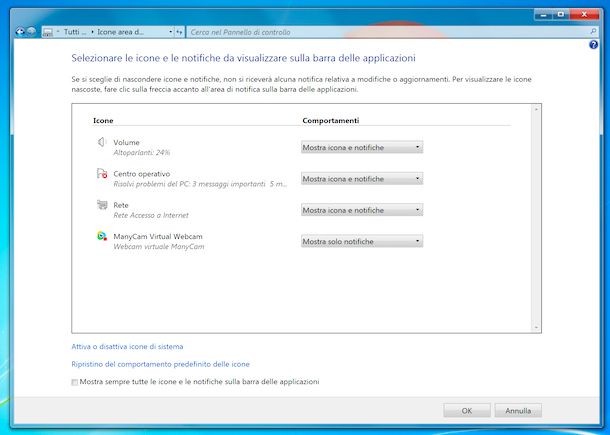This screenshot has width=610, height=435.
Task: Click the Webcam virtuale ManyCam description
Action: click(159, 246)
